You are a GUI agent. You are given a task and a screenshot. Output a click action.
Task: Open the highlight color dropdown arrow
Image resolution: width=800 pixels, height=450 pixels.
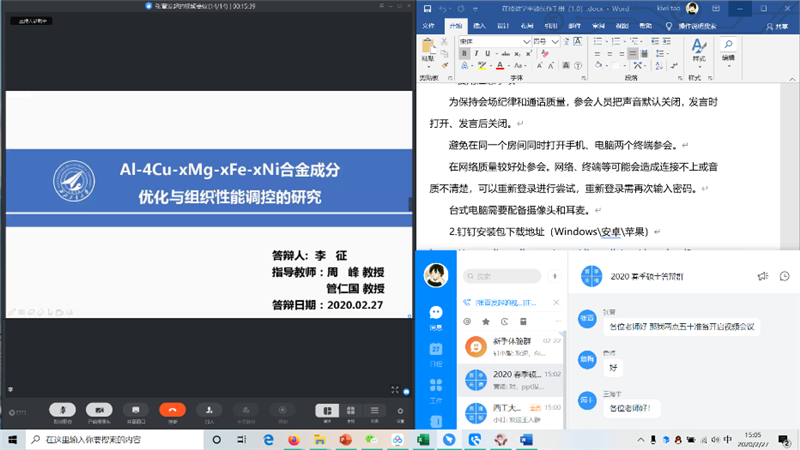click(490, 66)
